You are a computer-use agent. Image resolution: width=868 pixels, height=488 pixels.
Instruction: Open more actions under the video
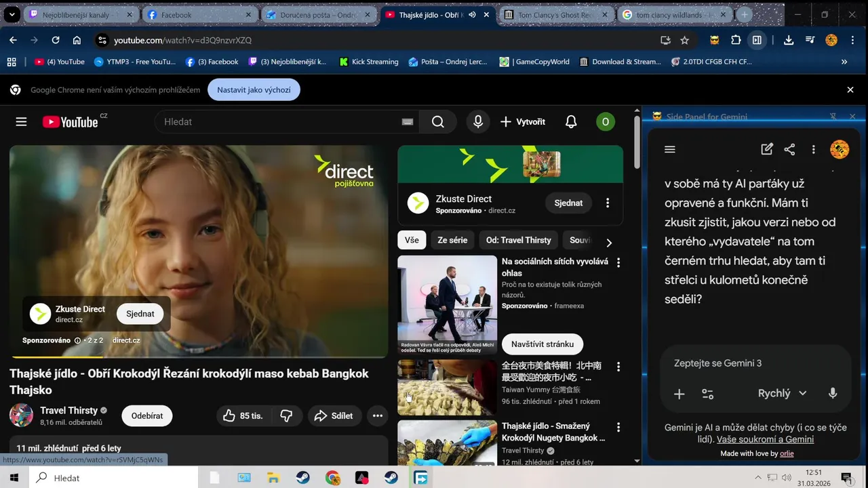pyautogui.click(x=378, y=415)
